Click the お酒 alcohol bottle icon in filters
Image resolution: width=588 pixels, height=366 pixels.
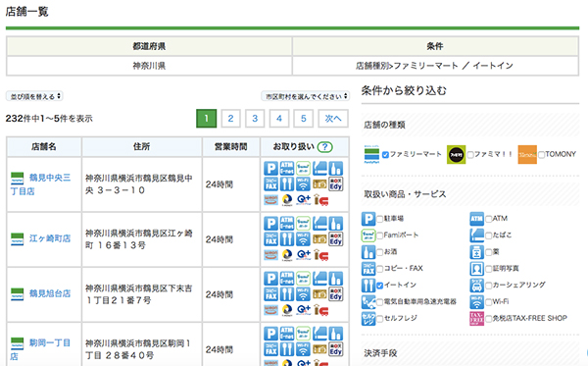(x=368, y=252)
